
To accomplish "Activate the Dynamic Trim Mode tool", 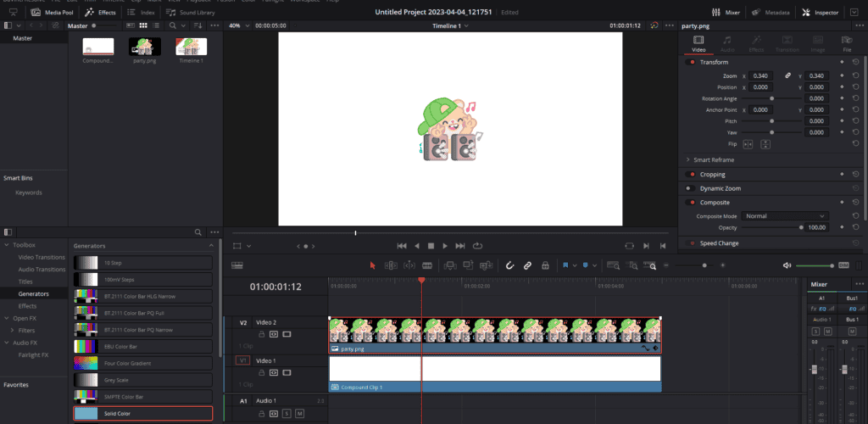I will (409, 265).
